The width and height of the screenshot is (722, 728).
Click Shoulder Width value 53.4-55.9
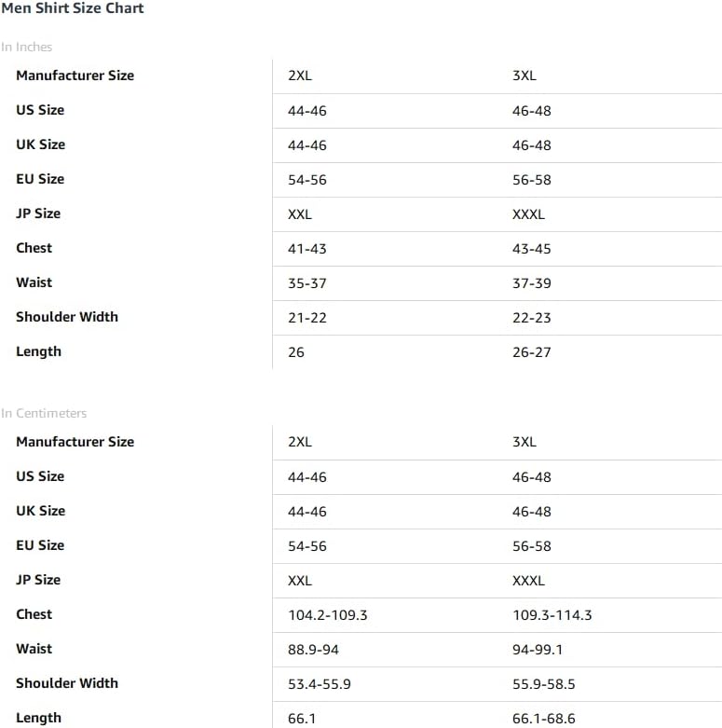click(320, 684)
